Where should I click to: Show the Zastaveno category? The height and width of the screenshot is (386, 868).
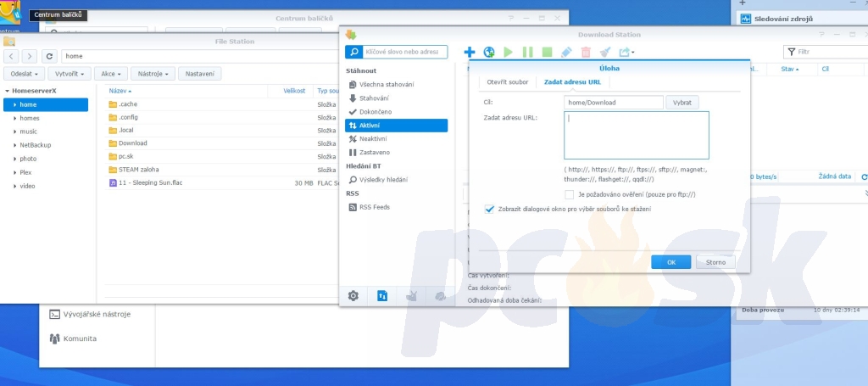click(x=396, y=153)
